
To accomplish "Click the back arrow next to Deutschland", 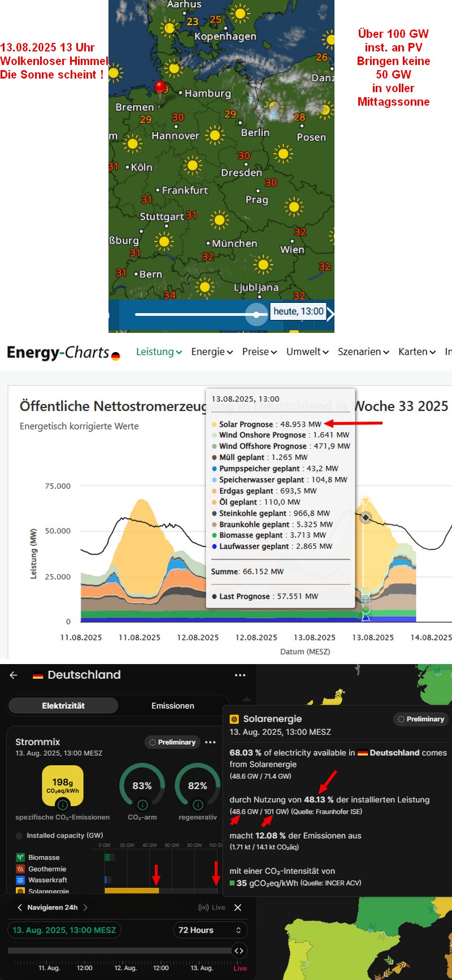I will [x=14, y=675].
